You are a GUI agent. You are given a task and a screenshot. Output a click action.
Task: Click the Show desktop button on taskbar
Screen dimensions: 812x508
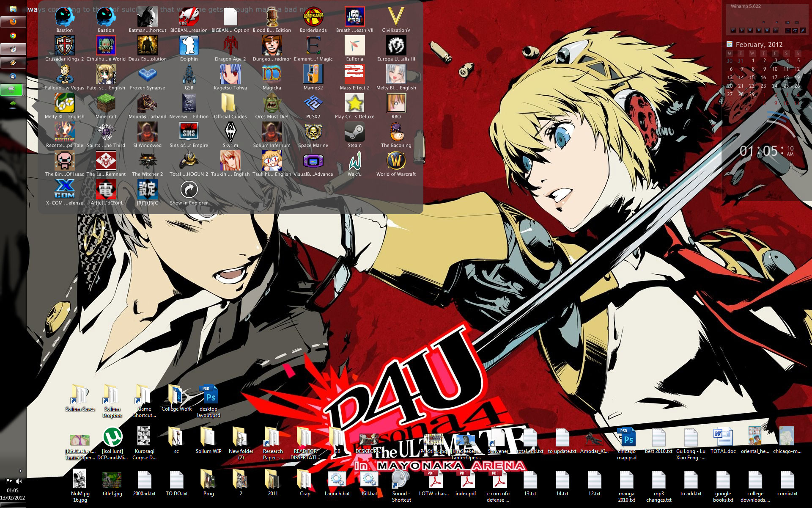click(13, 505)
